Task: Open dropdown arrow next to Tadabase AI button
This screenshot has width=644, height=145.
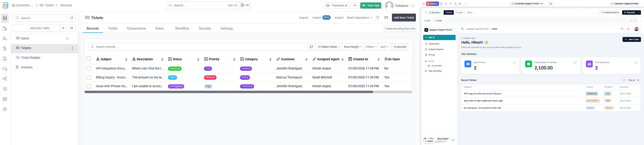Action: click(x=355, y=5)
